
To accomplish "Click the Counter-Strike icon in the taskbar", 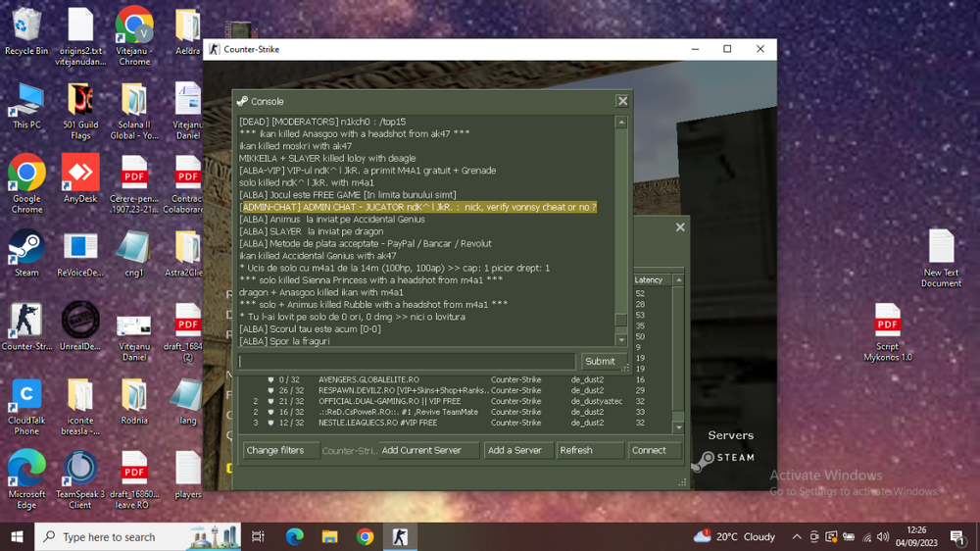I will 400,537.
